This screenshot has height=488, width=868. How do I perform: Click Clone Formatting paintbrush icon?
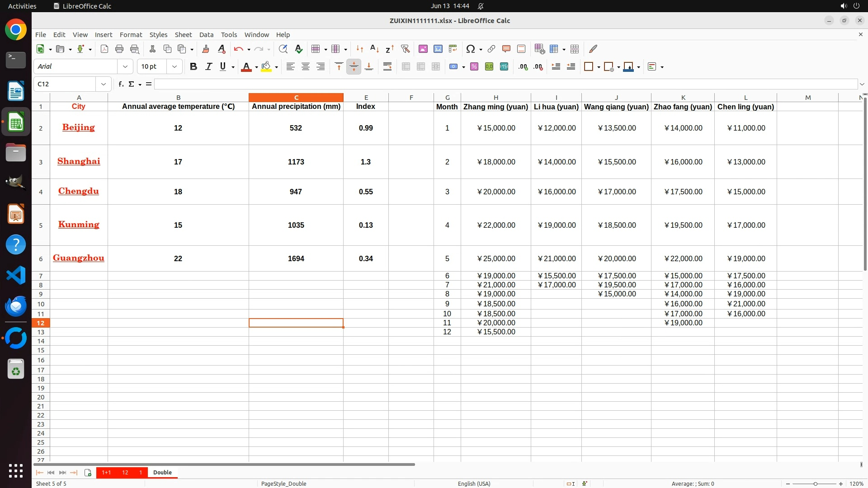coord(206,49)
